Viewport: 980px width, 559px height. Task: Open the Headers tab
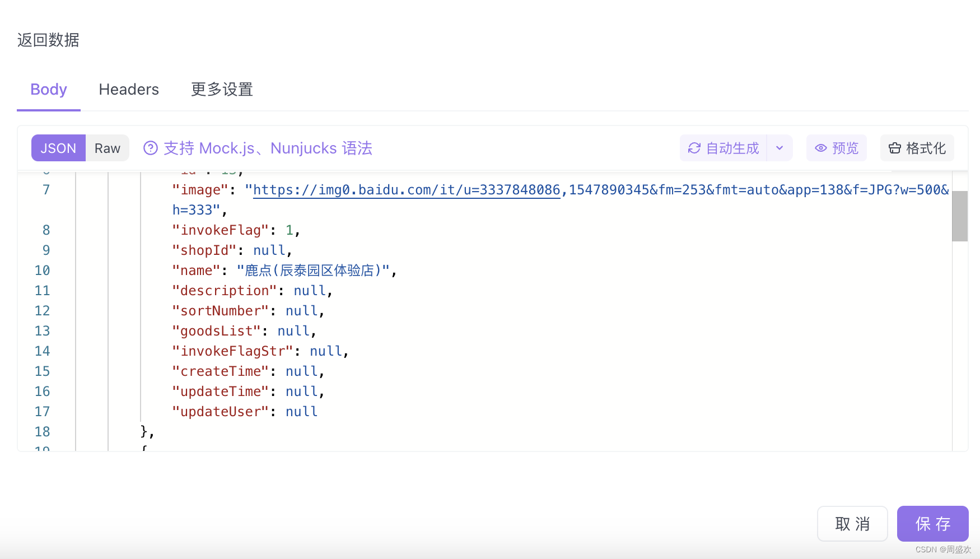click(129, 90)
